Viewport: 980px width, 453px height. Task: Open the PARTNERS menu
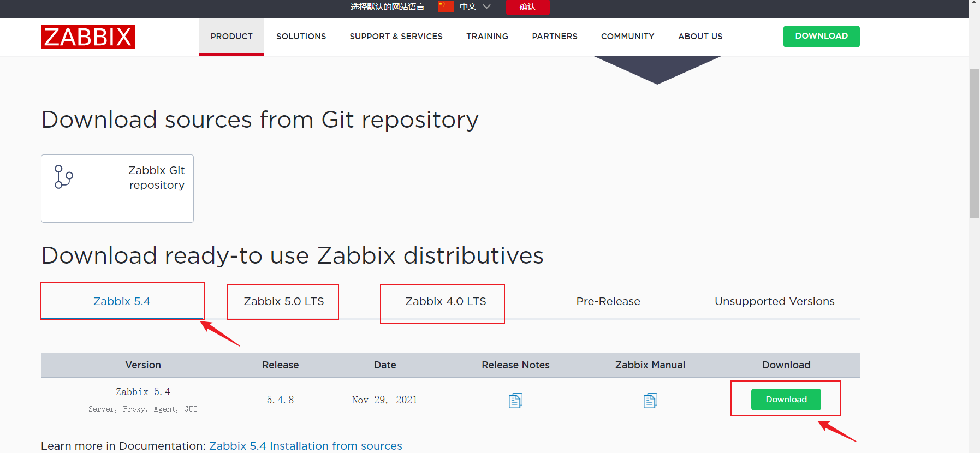click(x=555, y=37)
